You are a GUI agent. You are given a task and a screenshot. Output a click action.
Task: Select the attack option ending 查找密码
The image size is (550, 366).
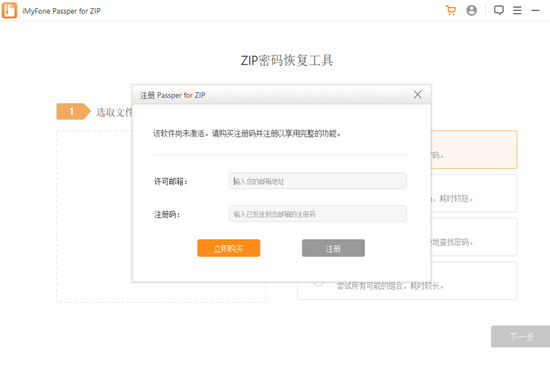474,237
